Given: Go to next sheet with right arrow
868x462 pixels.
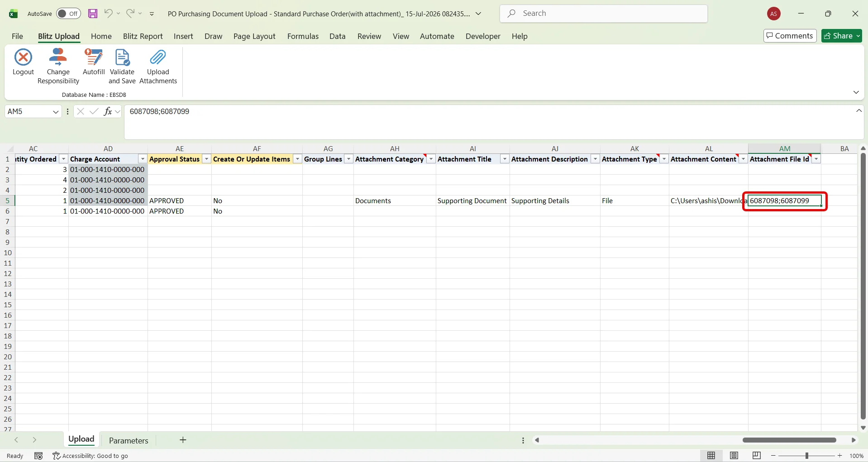Looking at the screenshot, I should point(34,440).
